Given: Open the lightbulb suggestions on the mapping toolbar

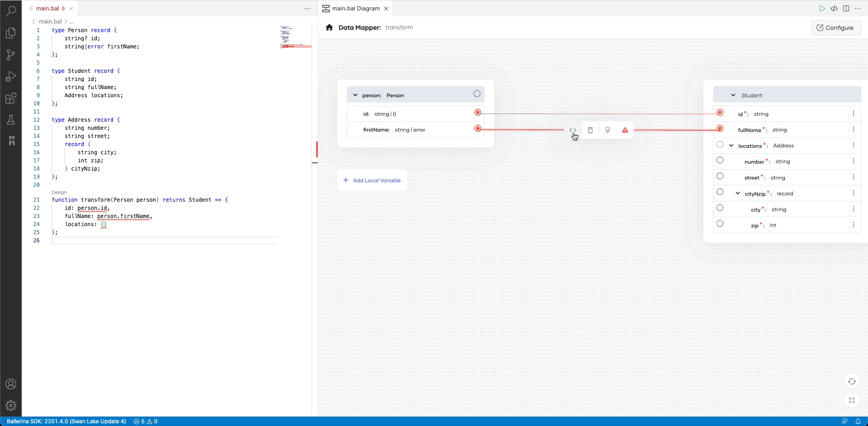Looking at the screenshot, I should (x=608, y=130).
